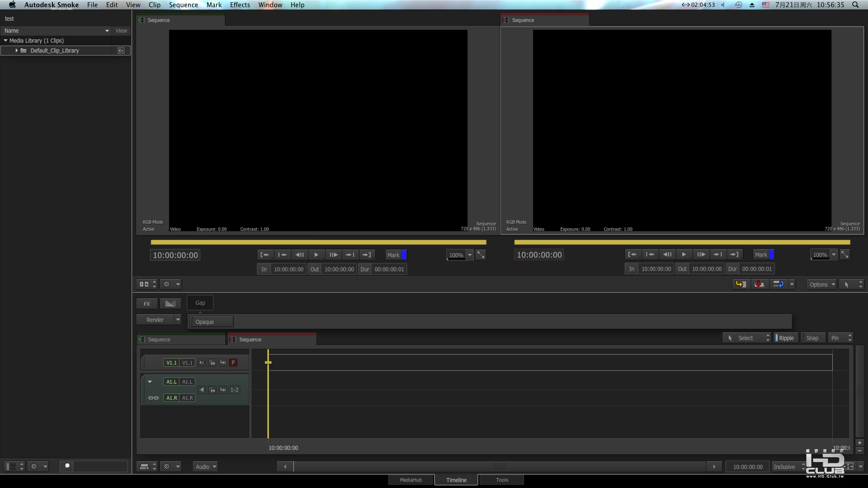This screenshot has width=868, height=488.
Task: Open the transition icon next to FX
Action: 170,304
